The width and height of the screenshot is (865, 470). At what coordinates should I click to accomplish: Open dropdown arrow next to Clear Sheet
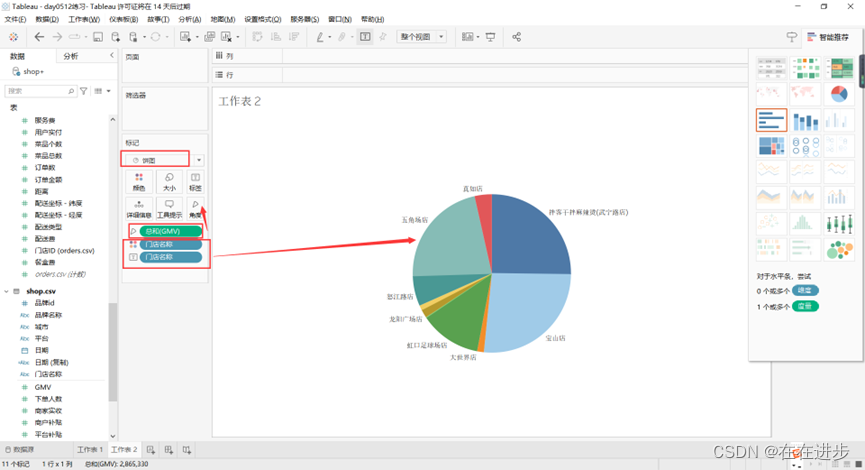click(x=238, y=38)
